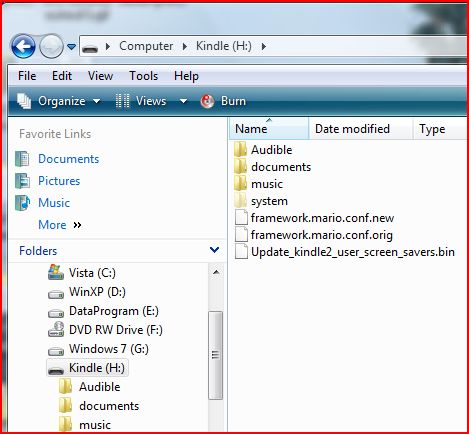Click the Vista (C:) drive icon
This screenshot has height=434, width=469.
tap(56, 272)
